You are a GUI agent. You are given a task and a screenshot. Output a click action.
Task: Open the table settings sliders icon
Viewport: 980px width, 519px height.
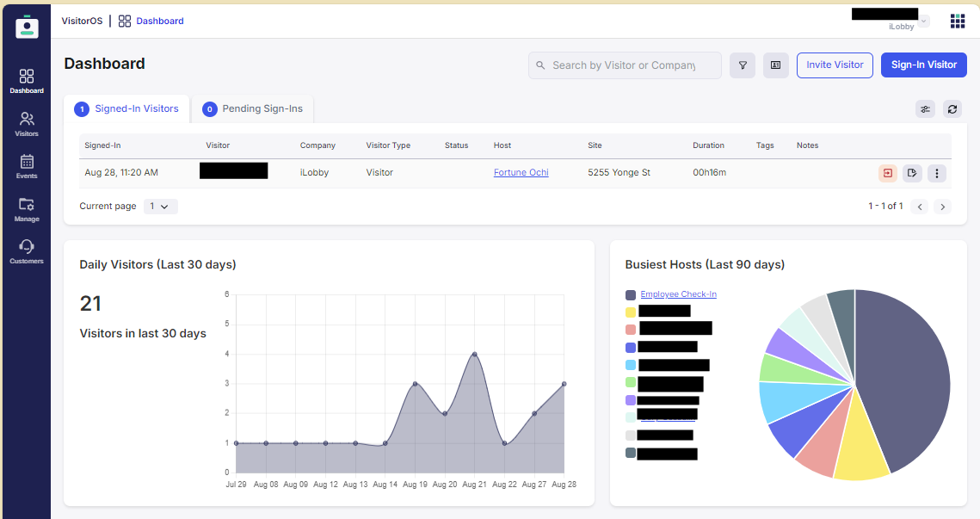(925, 109)
